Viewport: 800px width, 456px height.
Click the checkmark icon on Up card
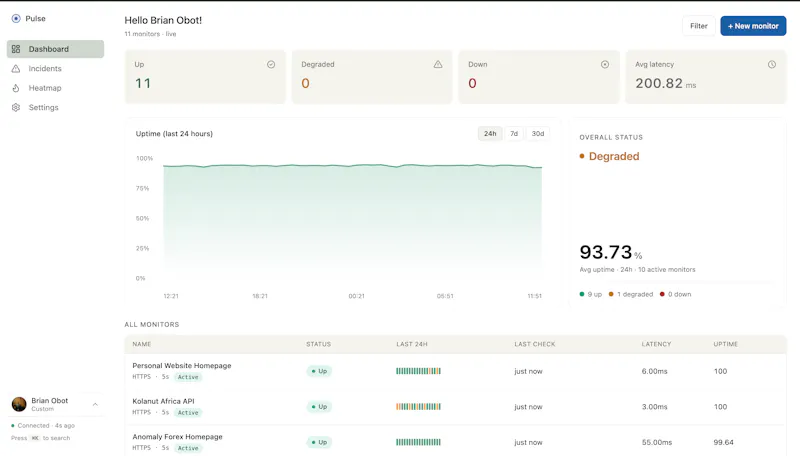coord(271,64)
